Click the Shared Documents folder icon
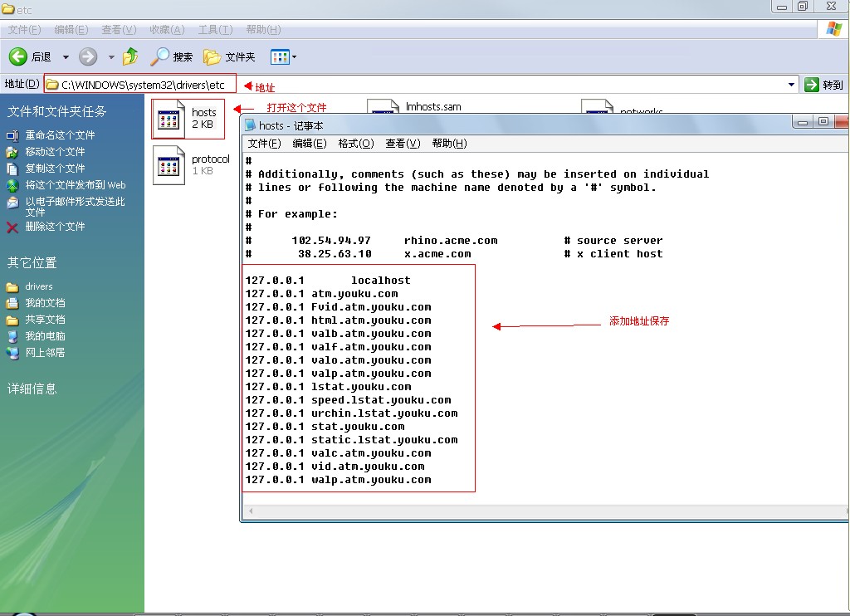This screenshot has height=616, width=850. pyautogui.click(x=12, y=320)
